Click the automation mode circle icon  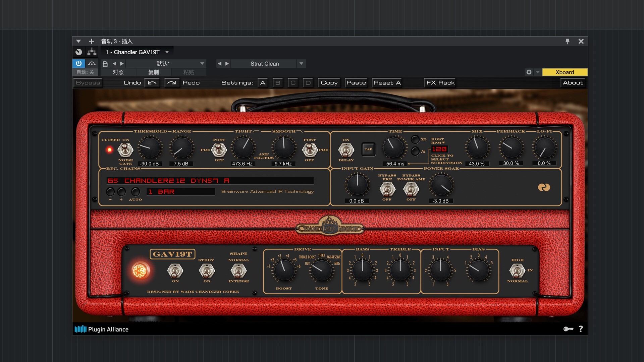(78, 52)
